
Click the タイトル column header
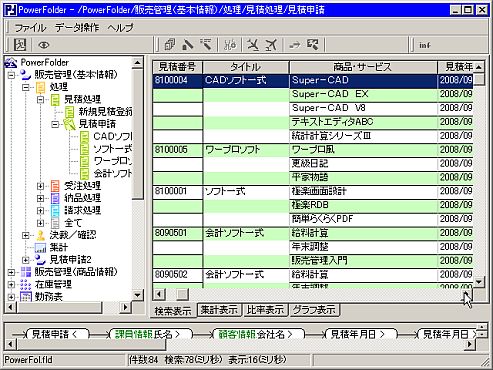coord(246,67)
